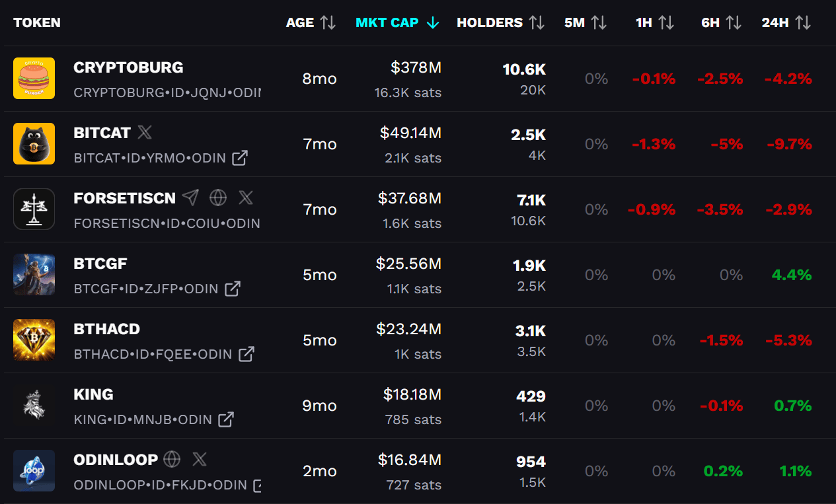Viewport: 836px width, 504px height.
Task: Click the external link icon beside KING•ID•MNJB•ODIN
Action: [x=226, y=419]
